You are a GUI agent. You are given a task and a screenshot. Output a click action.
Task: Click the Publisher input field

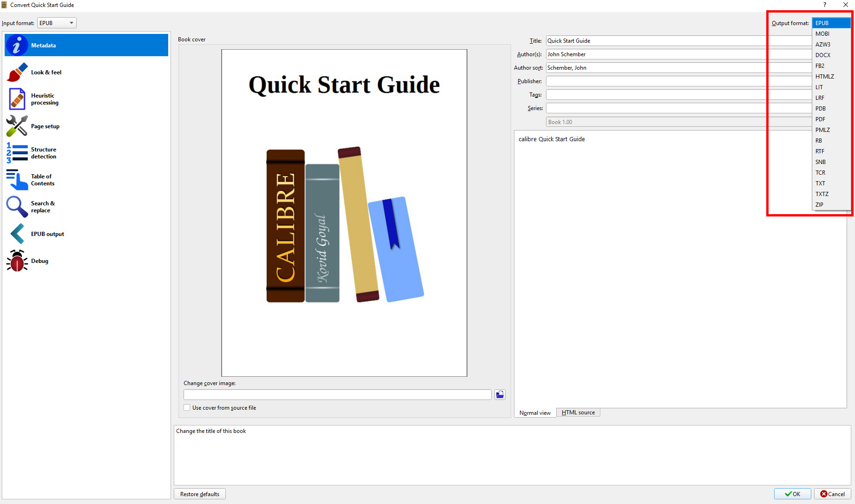tap(679, 81)
